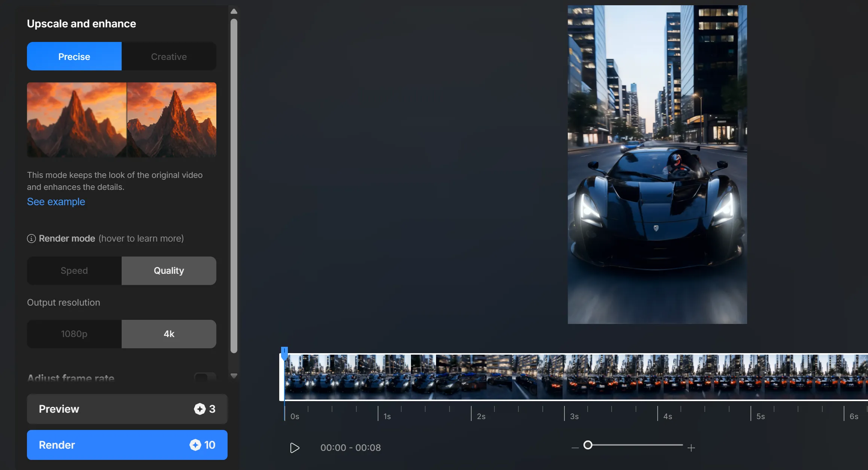
Task: Choose 4k output resolution
Action: 169,334
